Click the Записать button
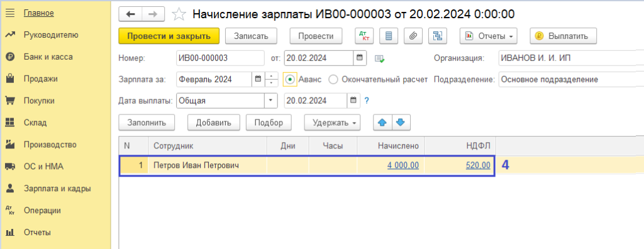Image resolution: width=644 pixels, height=249 pixels. pos(251,36)
